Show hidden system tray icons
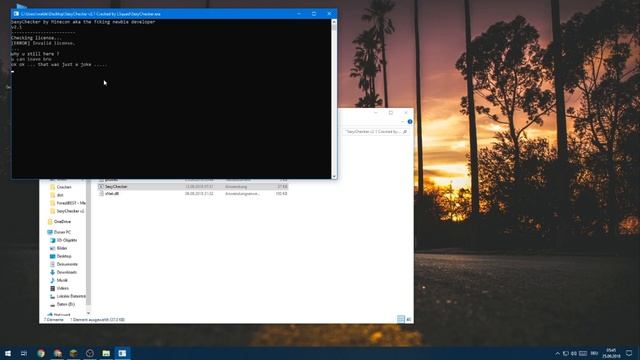The height and width of the screenshot is (360, 640). [x=557, y=353]
